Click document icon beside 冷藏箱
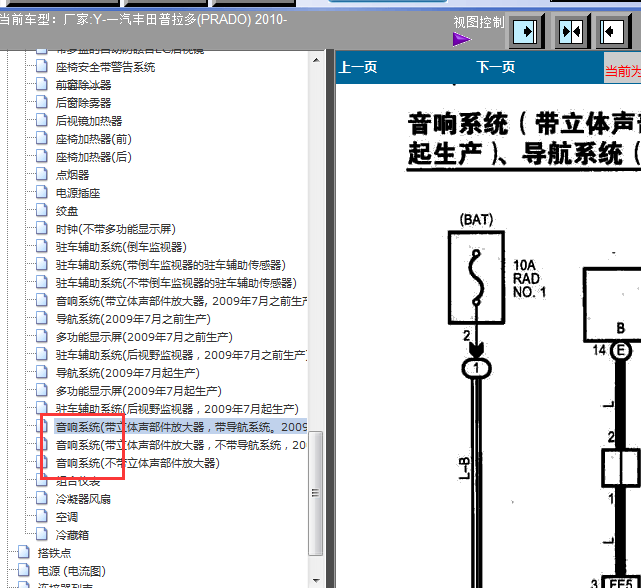The image size is (641, 588). [x=42, y=534]
